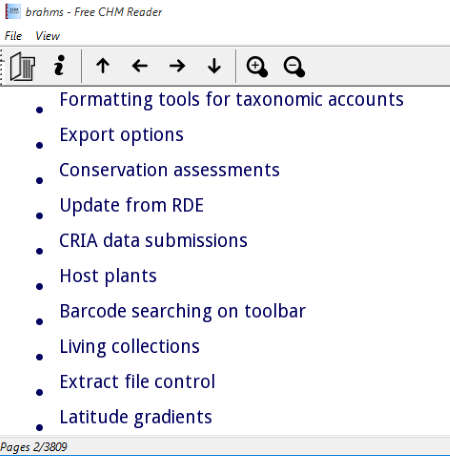Image resolution: width=450 pixels, height=456 pixels.
Task: Open the Conservation assessments topic
Action: (169, 170)
